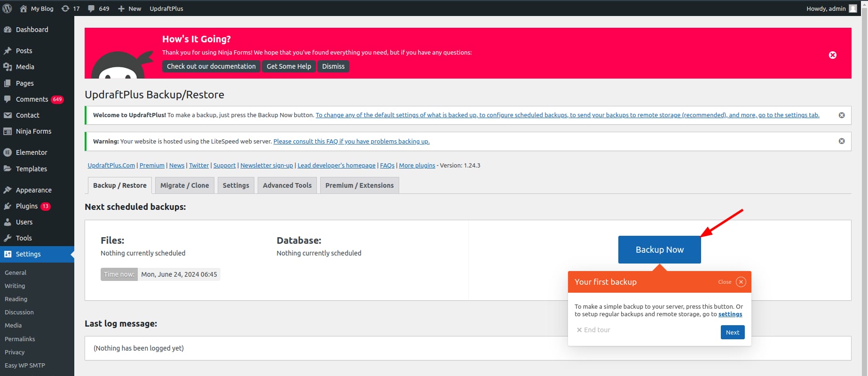This screenshot has width=868, height=376.
Task: Open the comments bubble icon in admin bar
Action: (91, 8)
